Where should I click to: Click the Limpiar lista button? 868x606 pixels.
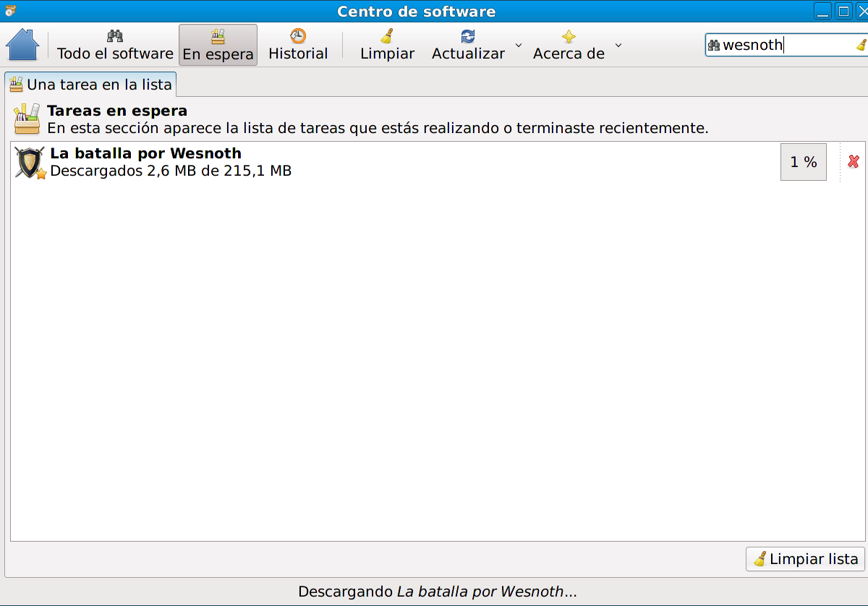pyautogui.click(x=805, y=559)
